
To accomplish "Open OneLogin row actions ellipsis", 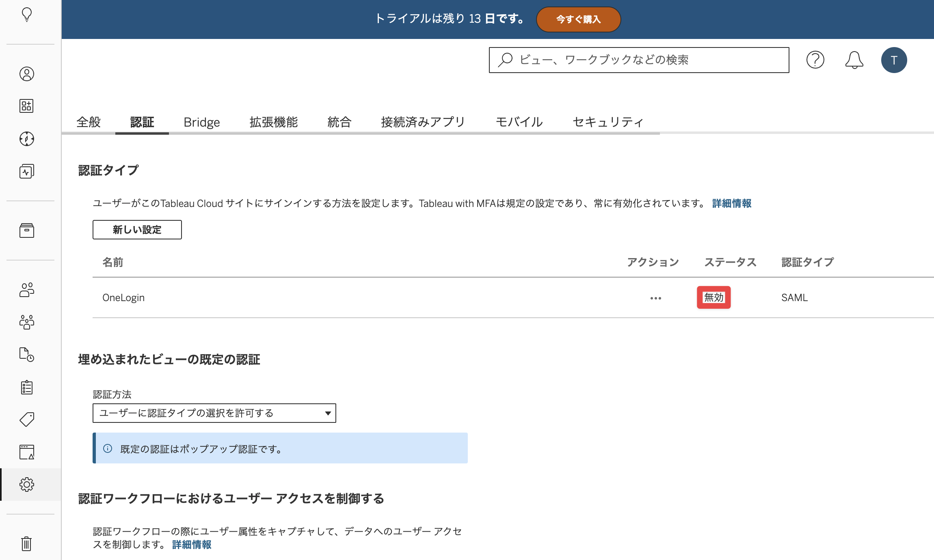I will tap(655, 298).
